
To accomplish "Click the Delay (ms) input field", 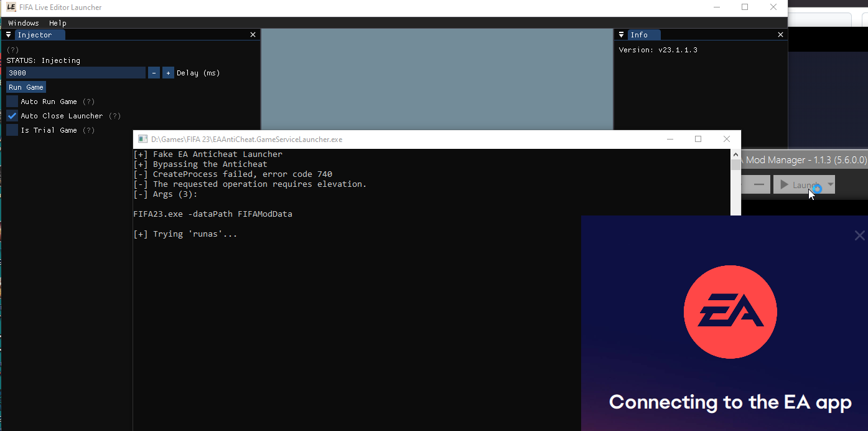I will point(75,73).
